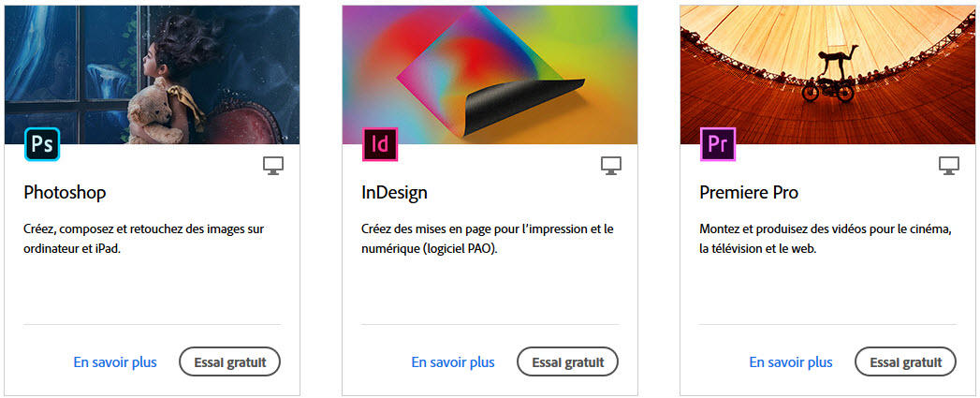Start Premiere Pro Essai gratuit

(x=906, y=361)
